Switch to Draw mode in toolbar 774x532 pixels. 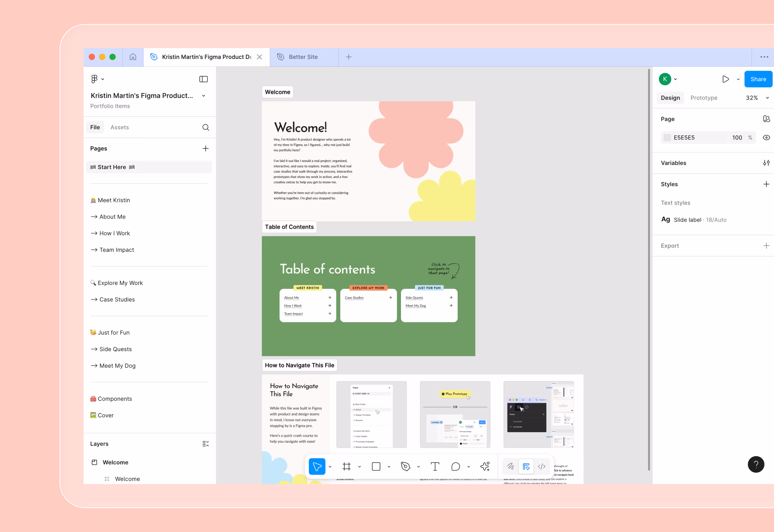click(x=510, y=466)
